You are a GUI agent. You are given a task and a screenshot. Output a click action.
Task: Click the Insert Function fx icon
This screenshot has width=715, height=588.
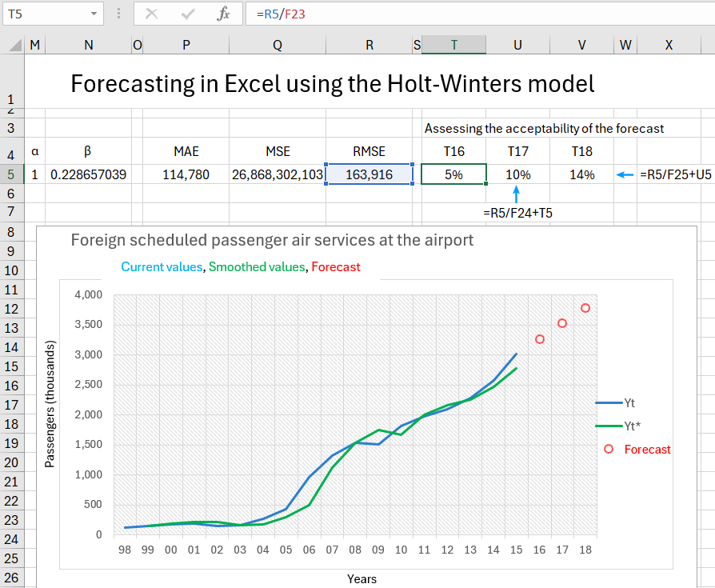pyautogui.click(x=223, y=14)
